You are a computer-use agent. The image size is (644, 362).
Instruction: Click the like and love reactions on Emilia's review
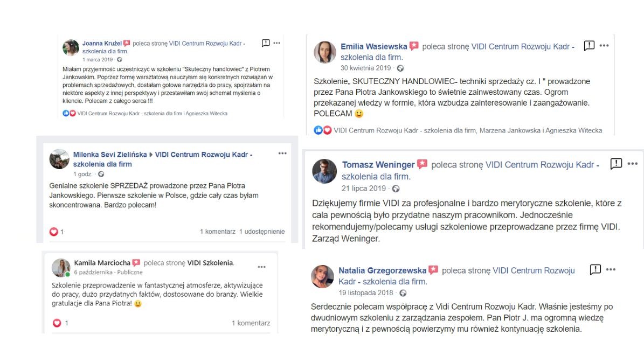point(323,130)
